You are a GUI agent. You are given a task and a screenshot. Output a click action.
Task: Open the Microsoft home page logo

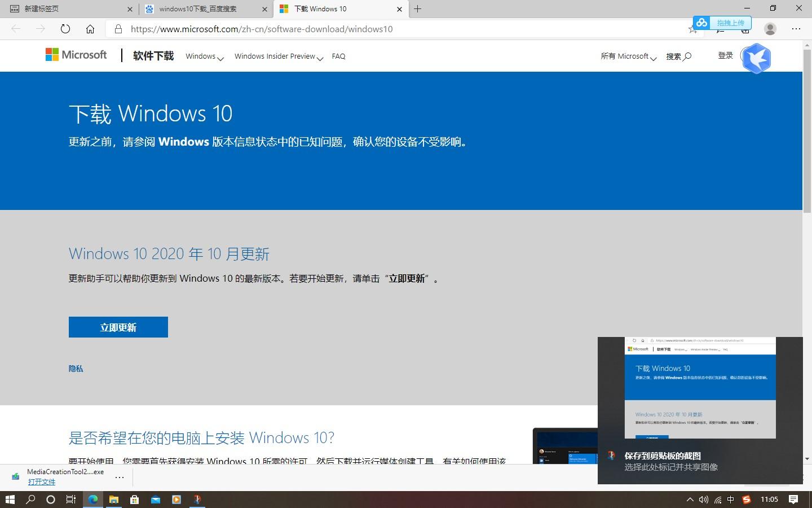click(x=76, y=55)
